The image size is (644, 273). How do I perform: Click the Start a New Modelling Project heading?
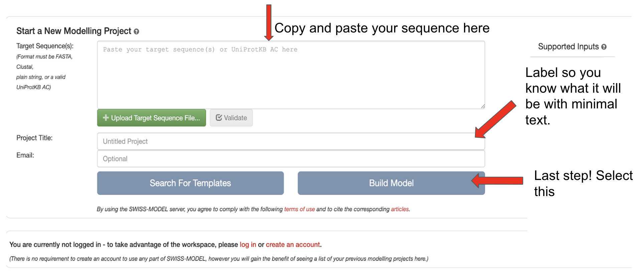(x=74, y=31)
